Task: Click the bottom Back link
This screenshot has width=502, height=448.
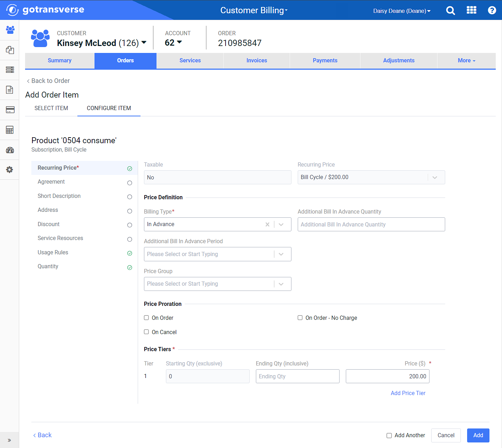Action: (x=42, y=435)
